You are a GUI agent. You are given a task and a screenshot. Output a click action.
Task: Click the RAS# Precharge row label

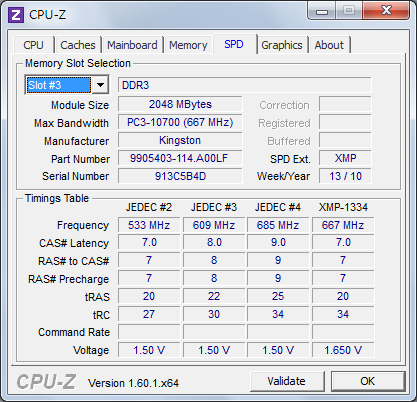pos(68,279)
